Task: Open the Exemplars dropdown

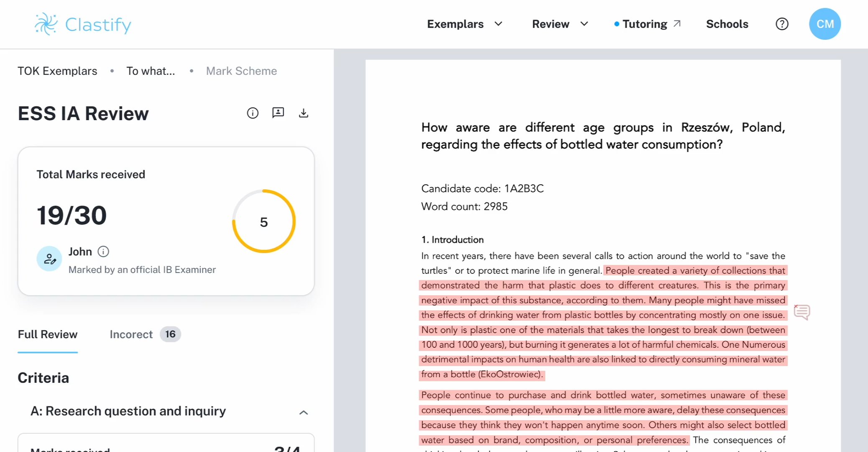Action: 465,24
